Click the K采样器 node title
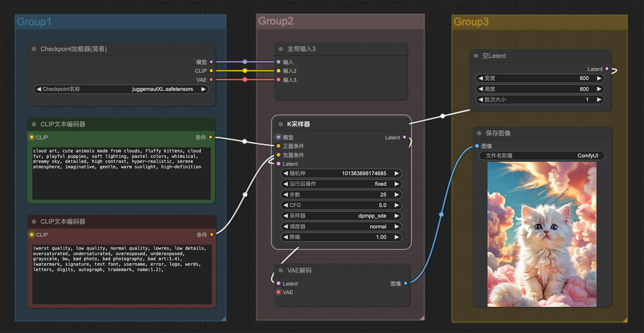This screenshot has height=333, width=644. point(298,124)
